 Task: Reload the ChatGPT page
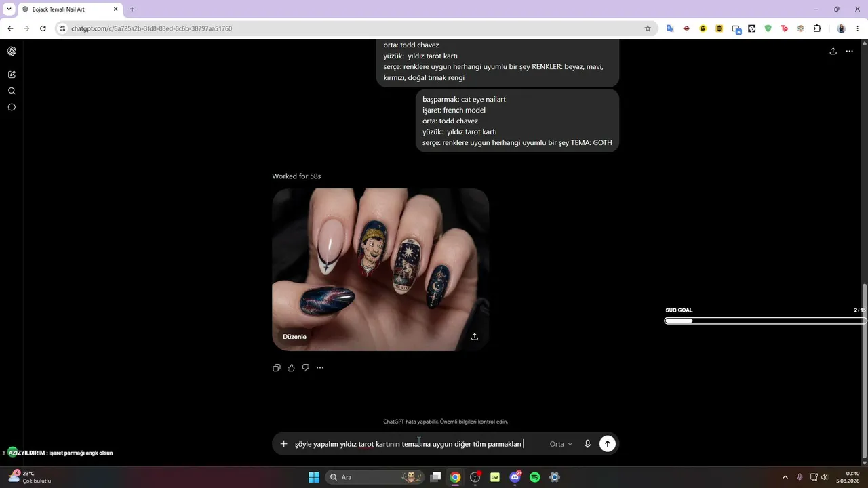tap(43, 28)
